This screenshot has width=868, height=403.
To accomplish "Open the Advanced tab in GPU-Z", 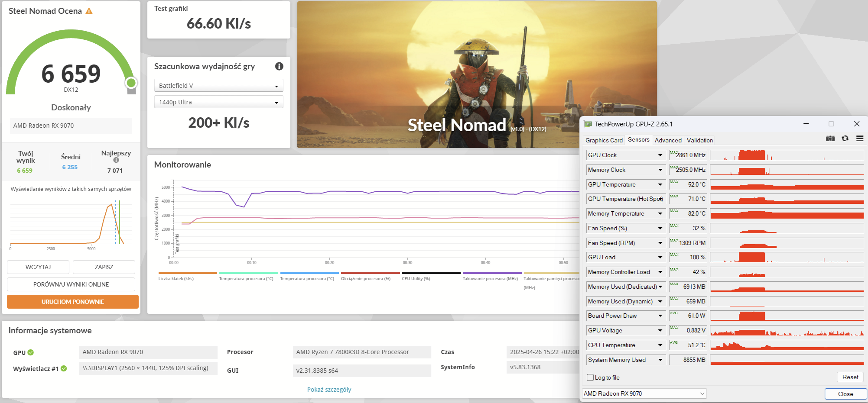I will (x=668, y=140).
